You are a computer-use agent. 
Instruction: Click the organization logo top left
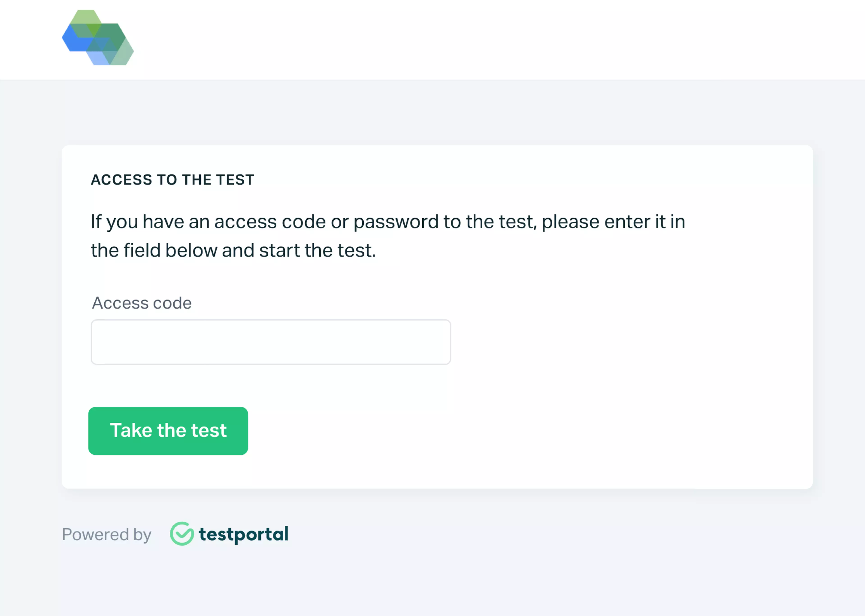coord(98,38)
